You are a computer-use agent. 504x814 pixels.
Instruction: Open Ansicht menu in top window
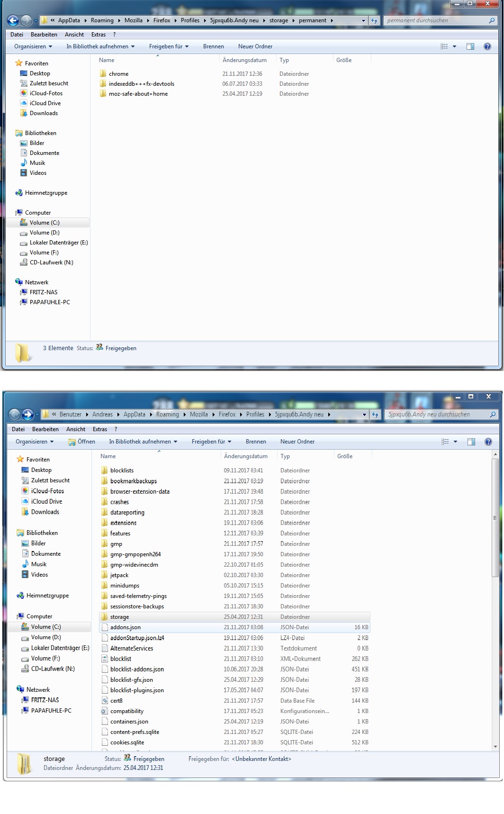(74, 35)
